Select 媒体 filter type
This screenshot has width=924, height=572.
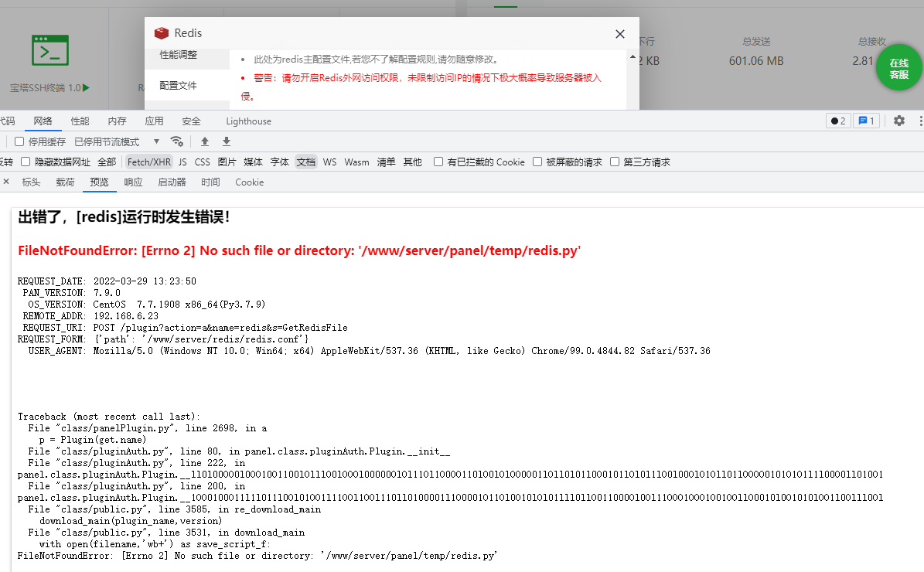(254, 162)
